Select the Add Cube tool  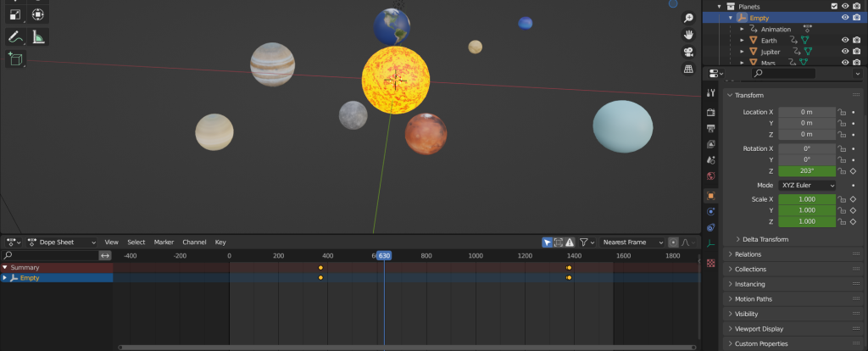point(15,58)
